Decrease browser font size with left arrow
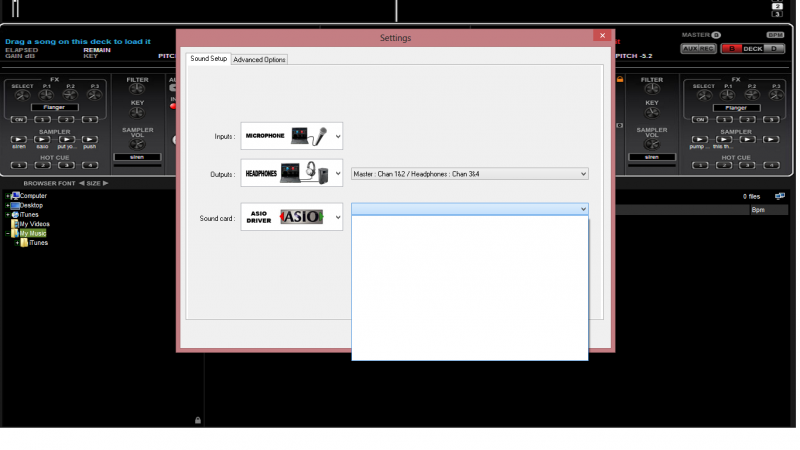This screenshot has width=800, height=450. point(82,183)
